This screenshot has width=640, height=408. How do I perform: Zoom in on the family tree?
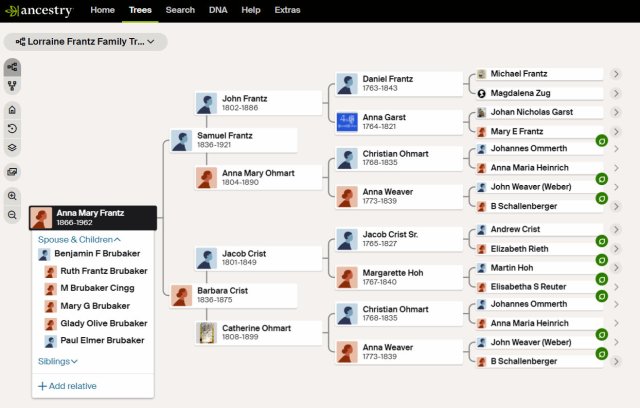pos(13,196)
